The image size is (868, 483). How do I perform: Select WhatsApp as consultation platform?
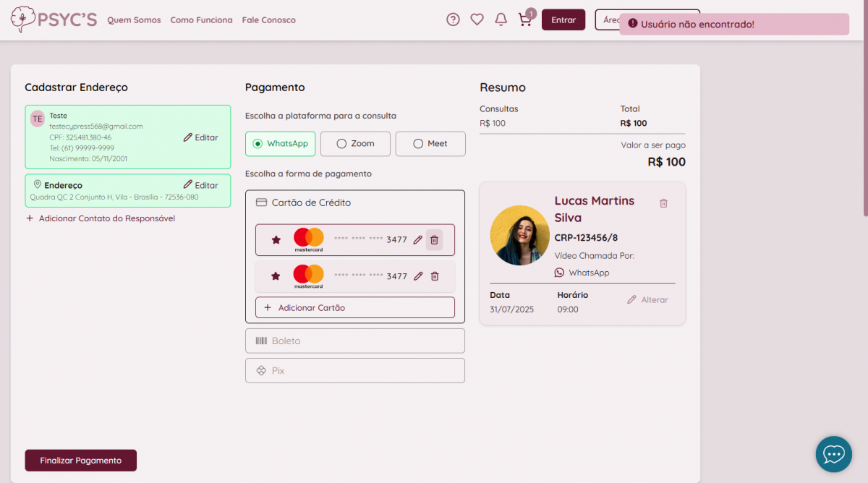[x=280, y=144]
